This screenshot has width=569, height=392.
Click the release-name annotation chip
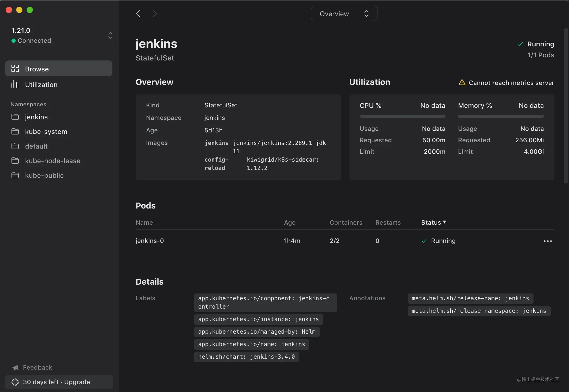(470, 298)
